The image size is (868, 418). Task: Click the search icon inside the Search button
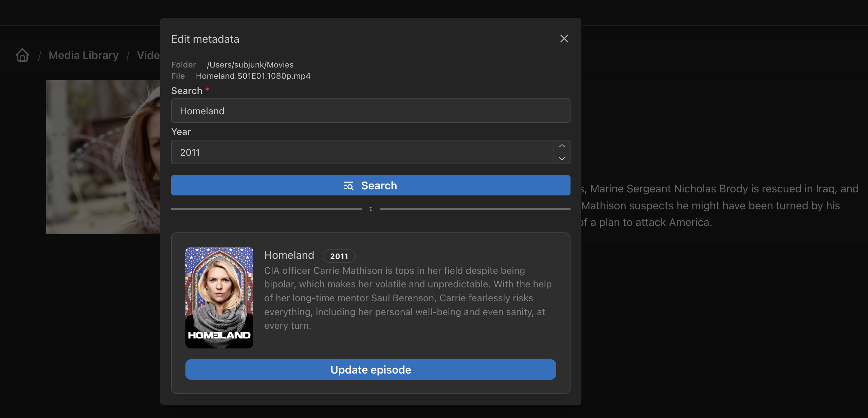pyautogui.click(x=349, y=186)
